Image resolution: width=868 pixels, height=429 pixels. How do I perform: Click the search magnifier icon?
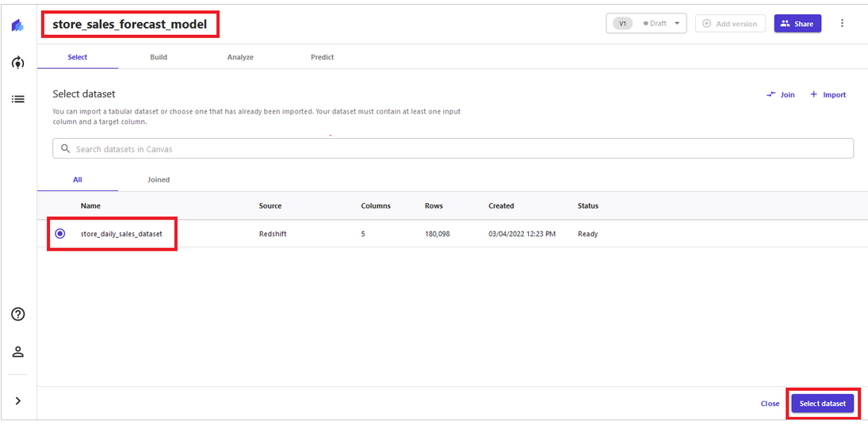[x=65, y=148]
